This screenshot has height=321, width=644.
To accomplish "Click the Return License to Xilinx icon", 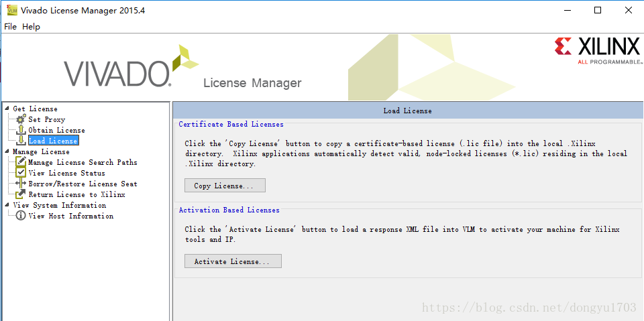I will coord(21,194).
